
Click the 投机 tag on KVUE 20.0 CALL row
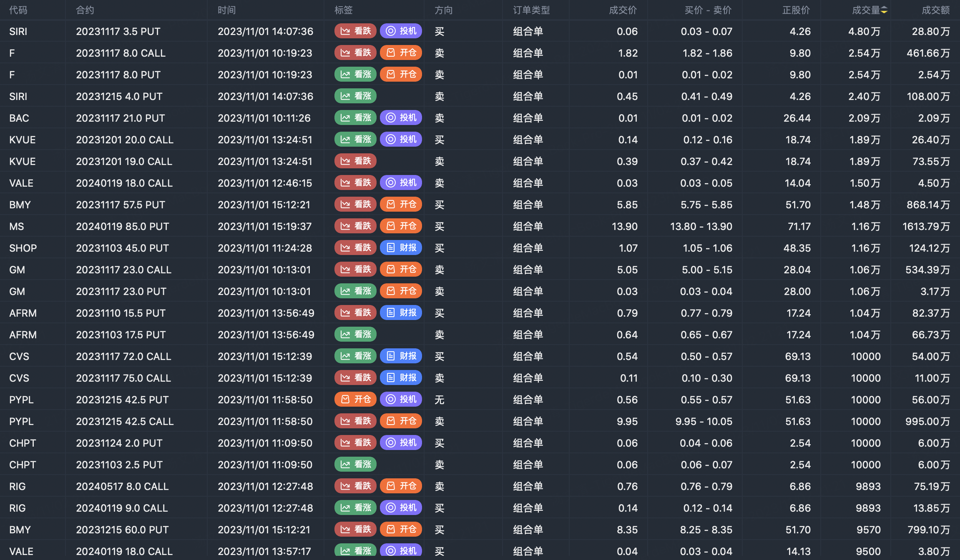pos(401,139)
